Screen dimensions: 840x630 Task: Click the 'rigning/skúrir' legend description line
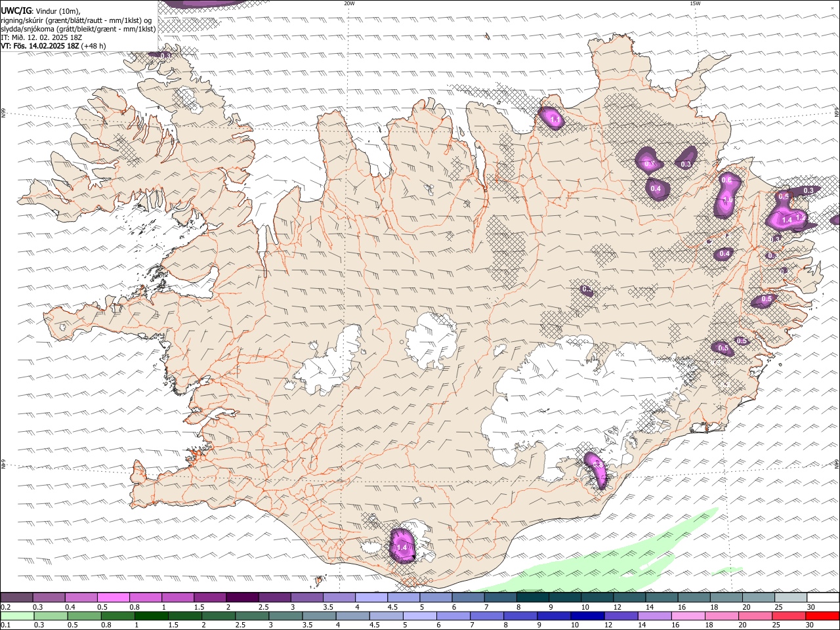click(x=76, y=20)
